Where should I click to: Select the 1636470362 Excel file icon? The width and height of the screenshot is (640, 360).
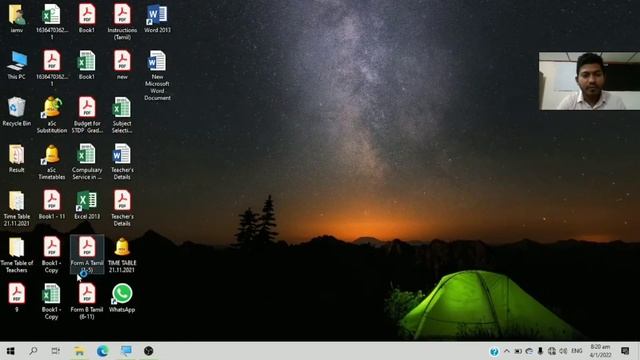tap(52, 22)
